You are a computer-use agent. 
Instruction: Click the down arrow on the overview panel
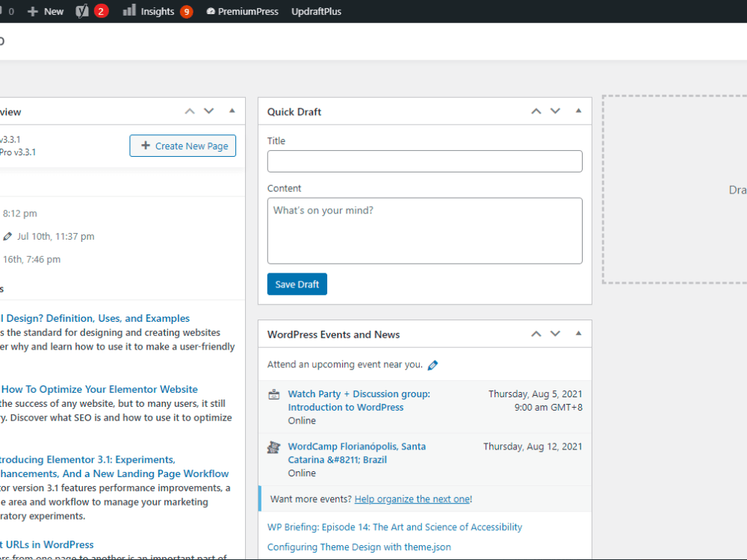(x=209, y=111)
